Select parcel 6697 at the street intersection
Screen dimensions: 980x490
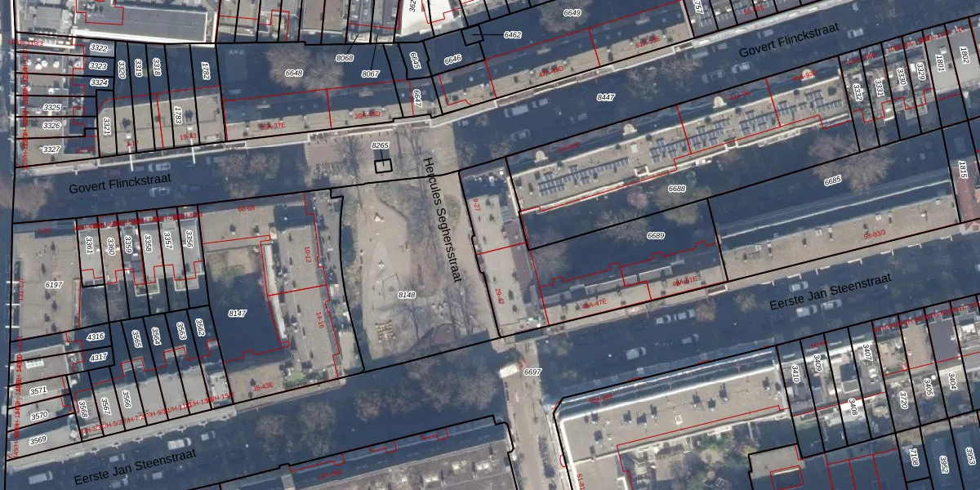[x=532, y=372]
